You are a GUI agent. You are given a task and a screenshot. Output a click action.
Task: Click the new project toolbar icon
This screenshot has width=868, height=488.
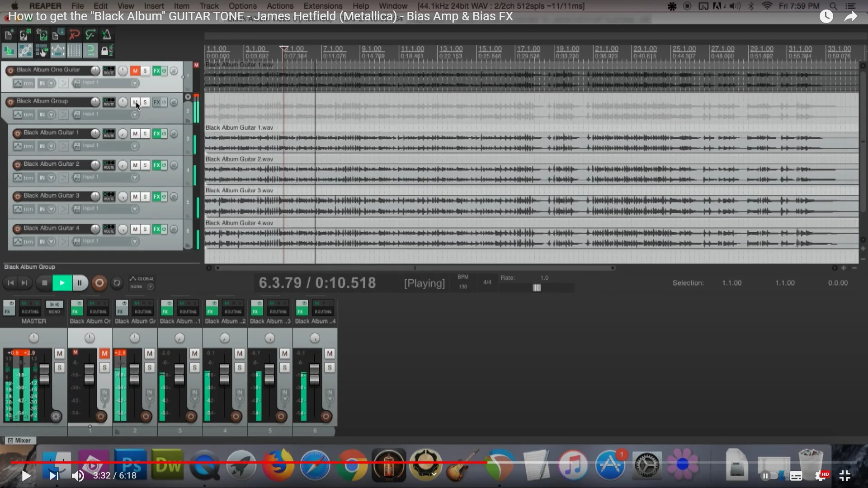coord(9,35)
